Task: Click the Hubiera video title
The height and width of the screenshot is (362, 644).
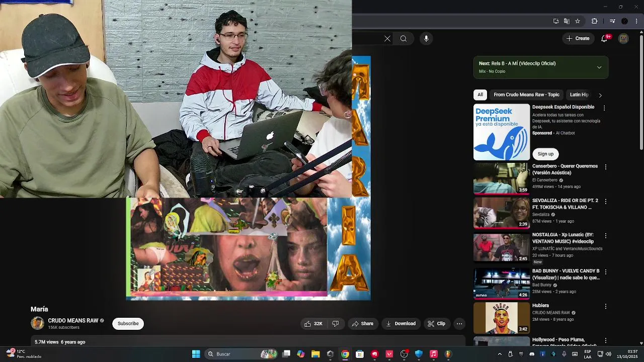Action: [540, 306]
